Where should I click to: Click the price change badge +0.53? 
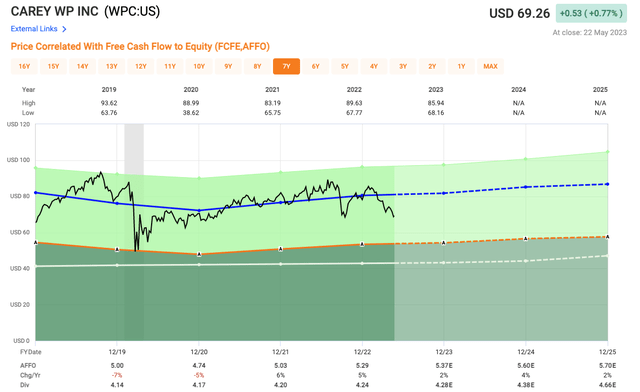(x=591, y=13)
